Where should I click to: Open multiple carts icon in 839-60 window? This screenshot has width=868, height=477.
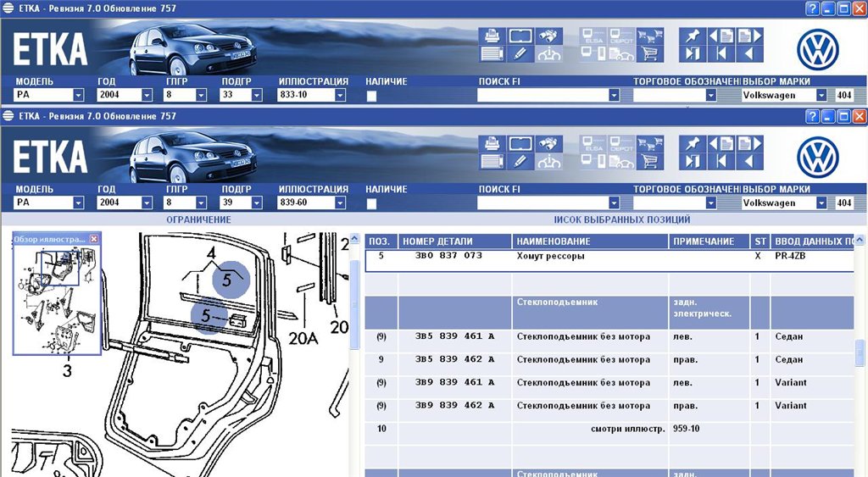[650, 144]
